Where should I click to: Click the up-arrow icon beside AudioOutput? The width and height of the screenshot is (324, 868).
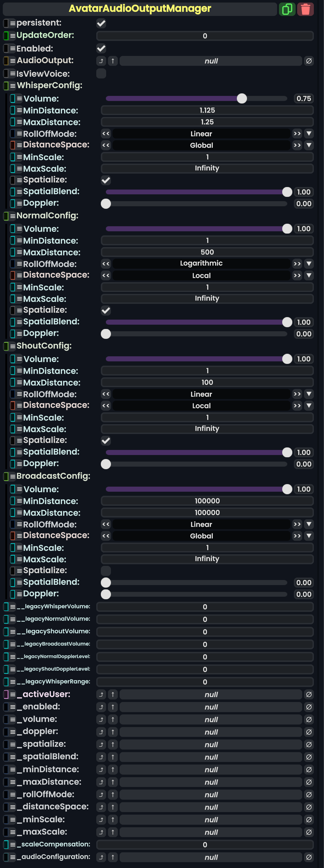click(113, 61)
